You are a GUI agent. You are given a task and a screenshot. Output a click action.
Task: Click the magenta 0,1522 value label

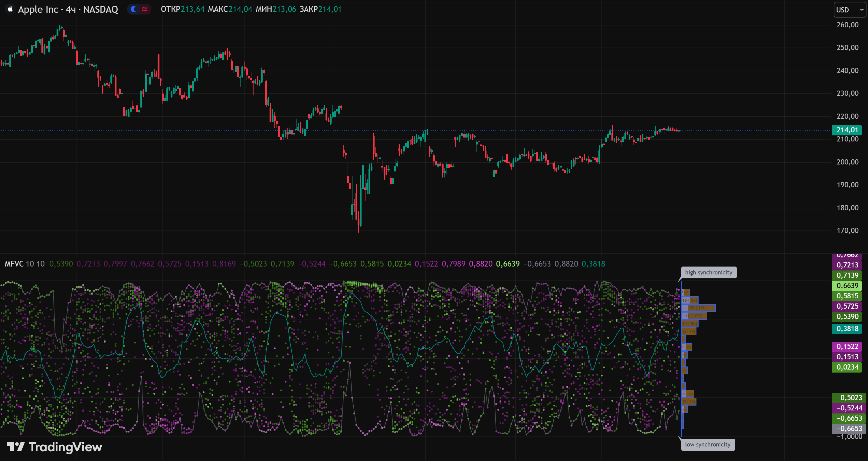pyautogui.click(x=847, y=346)
